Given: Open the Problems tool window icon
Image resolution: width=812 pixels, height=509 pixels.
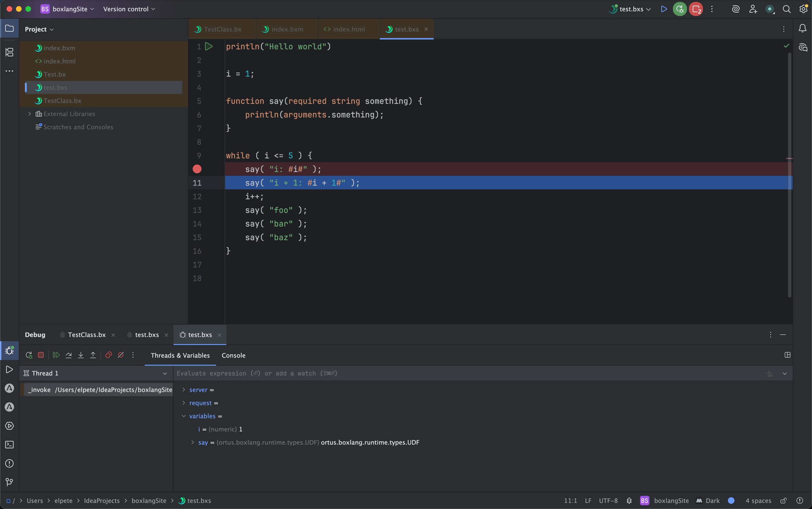Looking at the screenshot, I should tap(9, 464).
